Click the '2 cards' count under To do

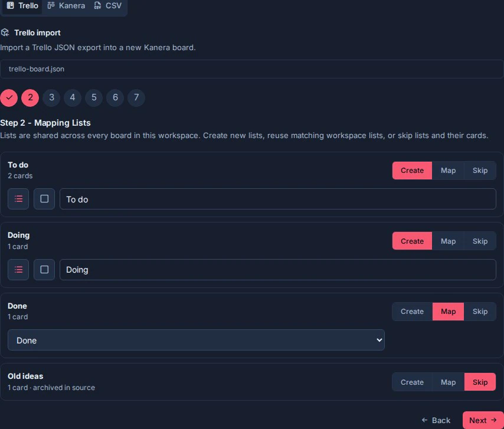tap(20, 176)
